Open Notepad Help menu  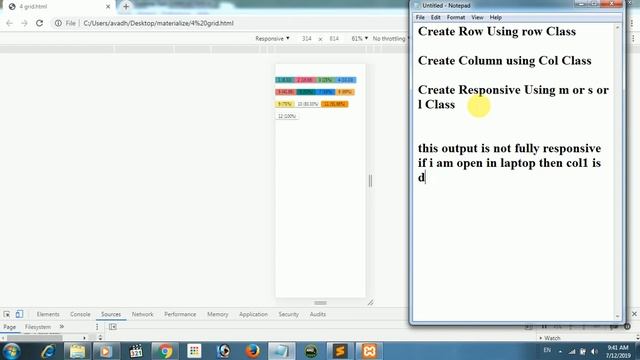coord(496,18)
